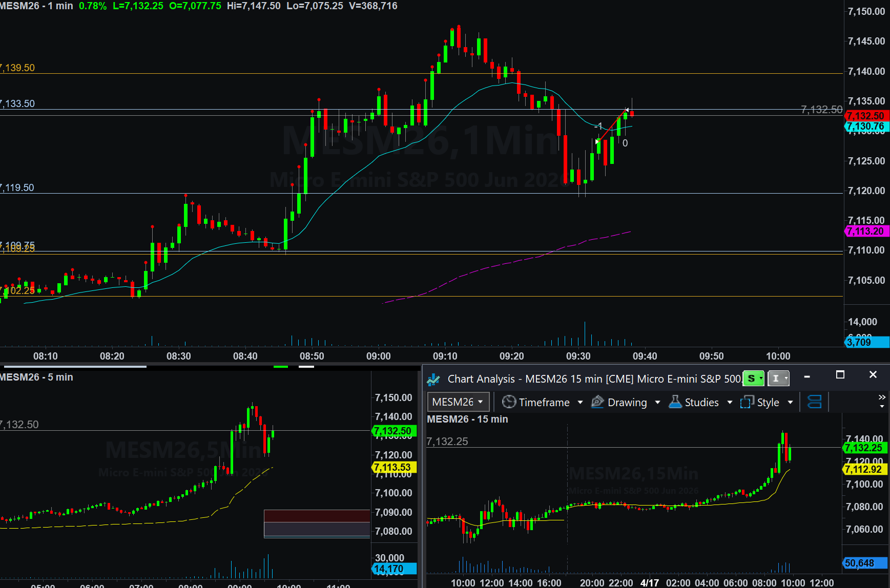The width and height of the screenshot is (890, 588).
Task: Expand the Drawing dropdown arrow
Action: point(657,403)
